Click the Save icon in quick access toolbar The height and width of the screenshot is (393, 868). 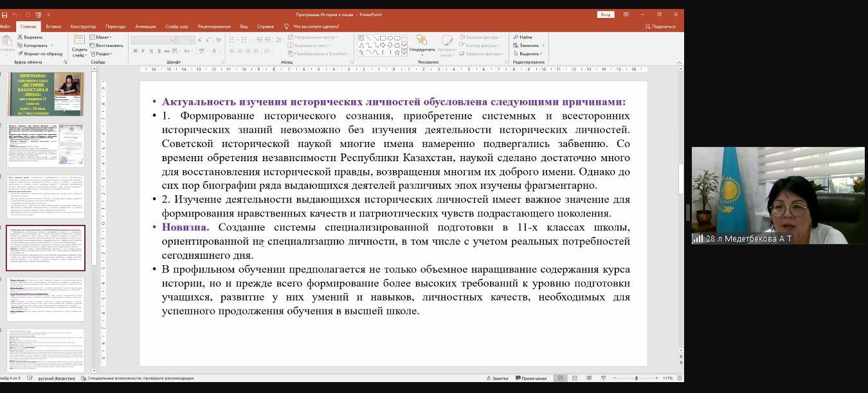pos(5,15)
